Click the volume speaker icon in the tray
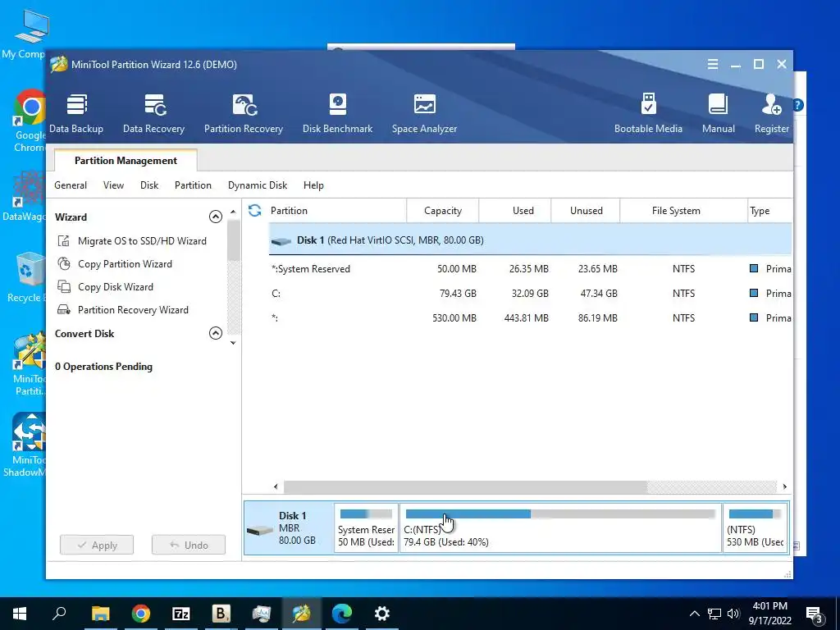840x630 pixels. pyautogui.click(x=733, y=614)
